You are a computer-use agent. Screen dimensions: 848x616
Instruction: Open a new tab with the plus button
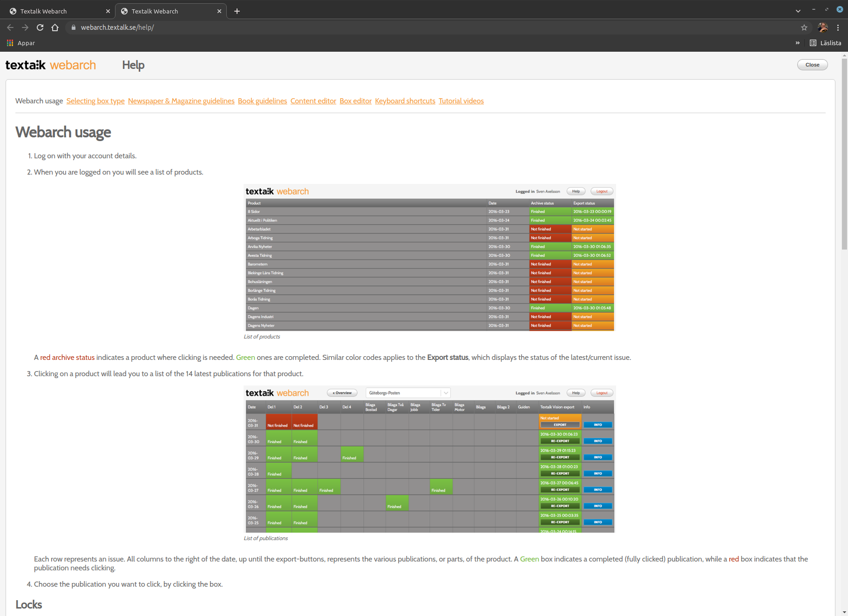[237, 11]
